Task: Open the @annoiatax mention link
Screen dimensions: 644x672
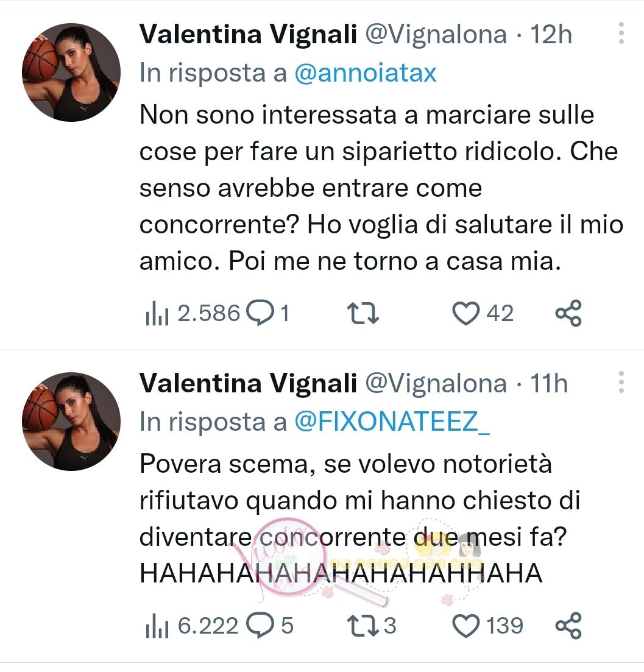Action: coord(366,73)
